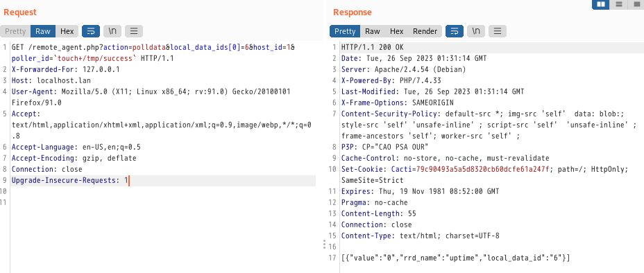Click the Accept-Encoding: gzip, deflate line
This screenshot has height=273, width=644.
pyautogui.click(x=74, y=158)
